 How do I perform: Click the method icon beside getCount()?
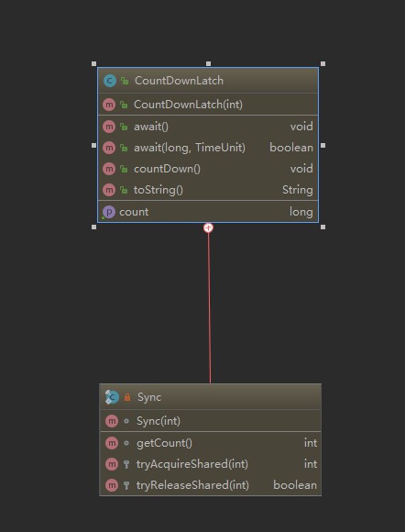coord(112,443)
